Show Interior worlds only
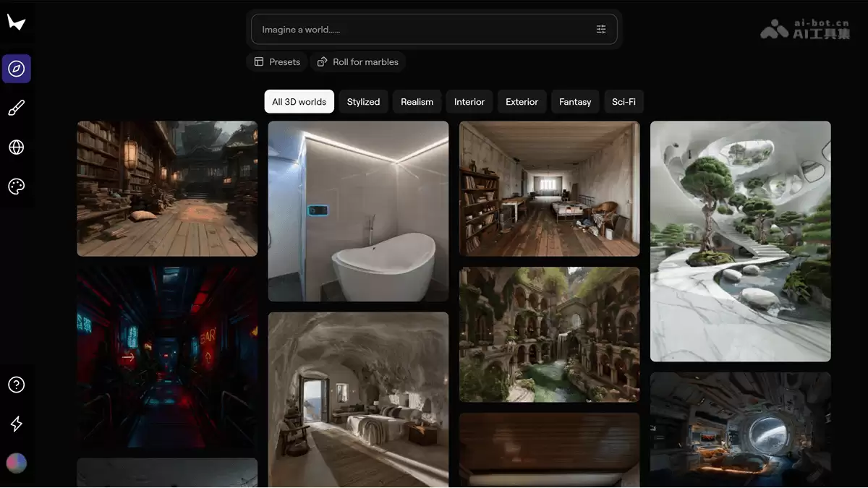Screen dimensions: 868x488 coord(469,102)
